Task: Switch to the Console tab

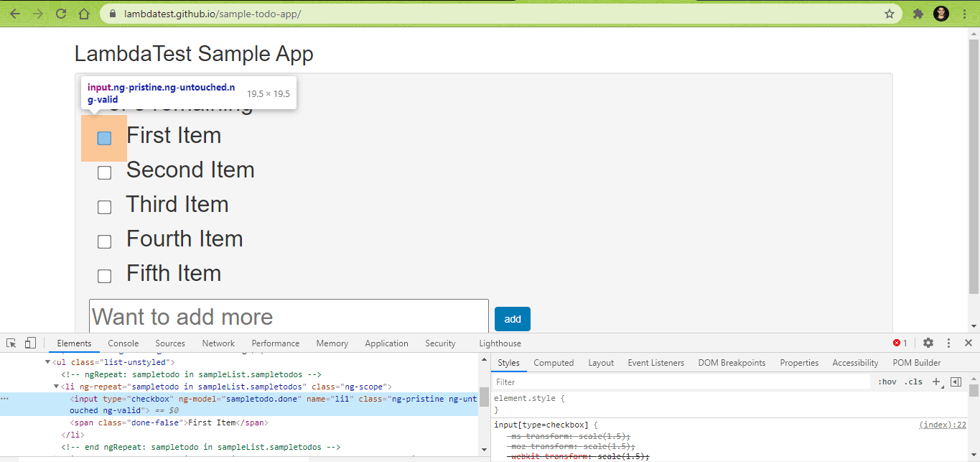Action: (123, 343)
